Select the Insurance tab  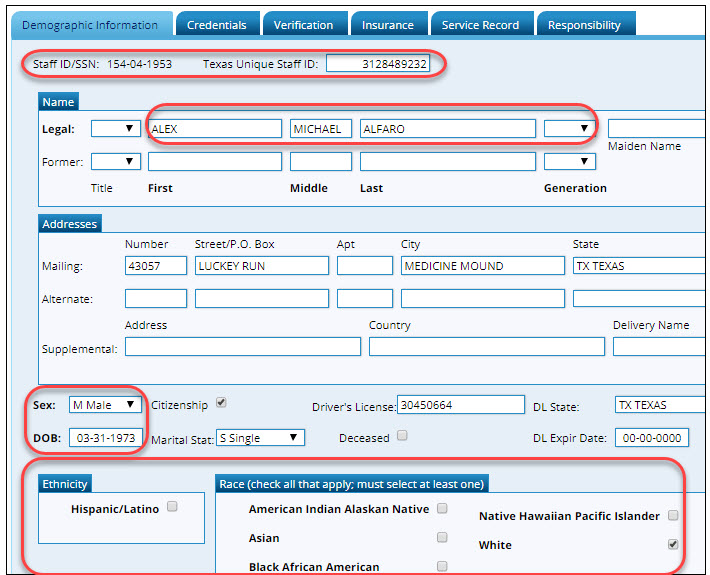[x=387, y=25]
